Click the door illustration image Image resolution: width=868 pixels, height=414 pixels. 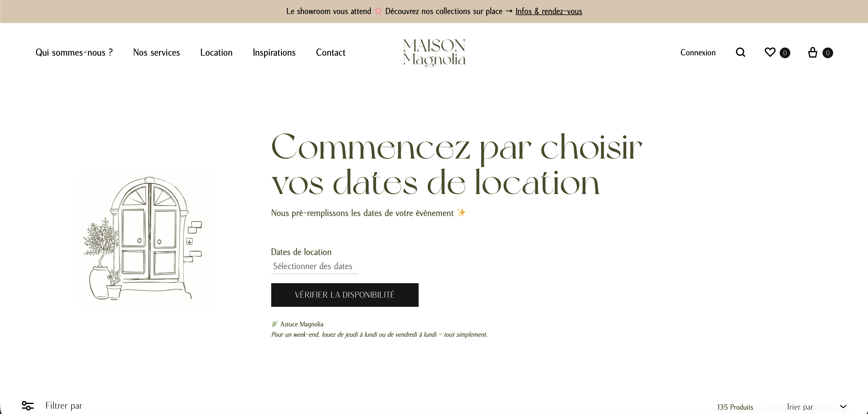146,239
